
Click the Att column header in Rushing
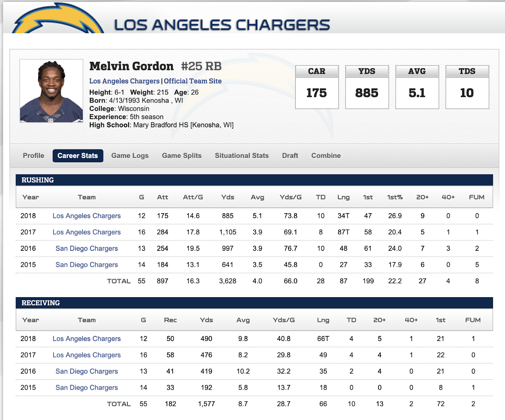163,197
